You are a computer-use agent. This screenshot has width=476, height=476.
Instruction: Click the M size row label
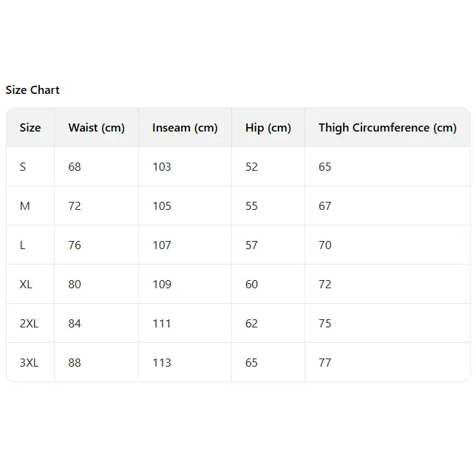point(25,206)
